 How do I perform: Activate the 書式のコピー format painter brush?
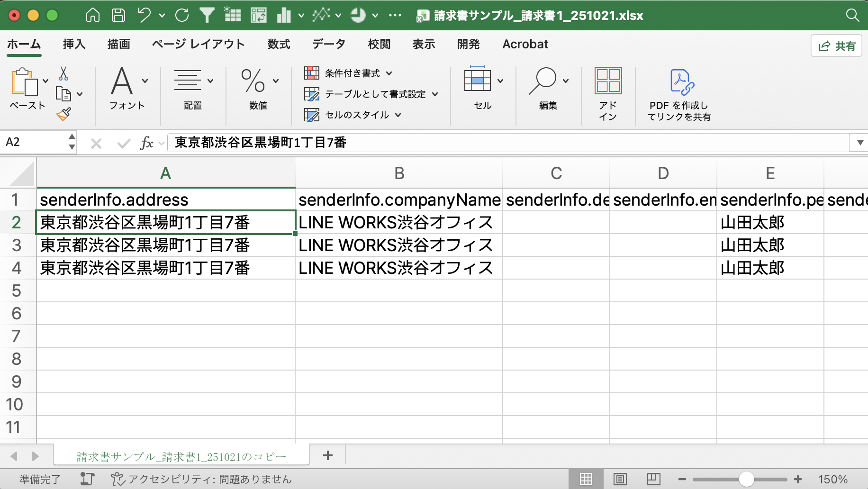63,114
